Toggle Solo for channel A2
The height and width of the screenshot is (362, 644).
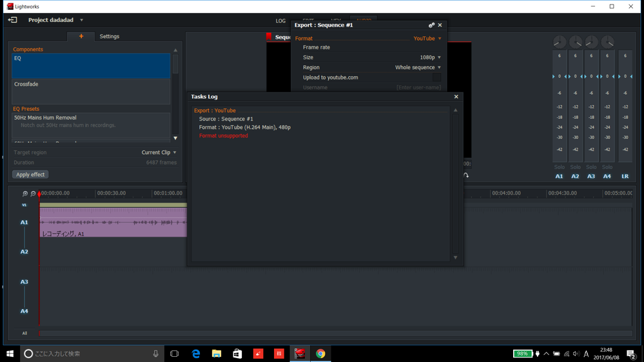(x=576, y=167)
